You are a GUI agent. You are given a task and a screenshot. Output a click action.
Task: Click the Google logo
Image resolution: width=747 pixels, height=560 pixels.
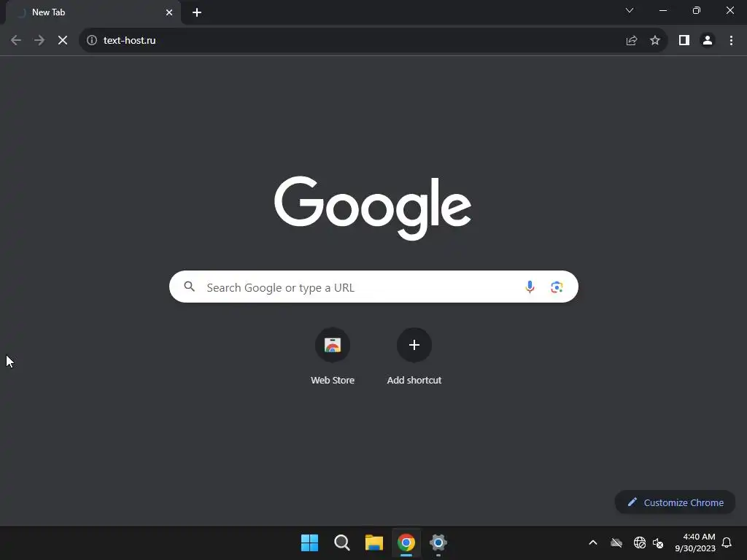(373, 208)
